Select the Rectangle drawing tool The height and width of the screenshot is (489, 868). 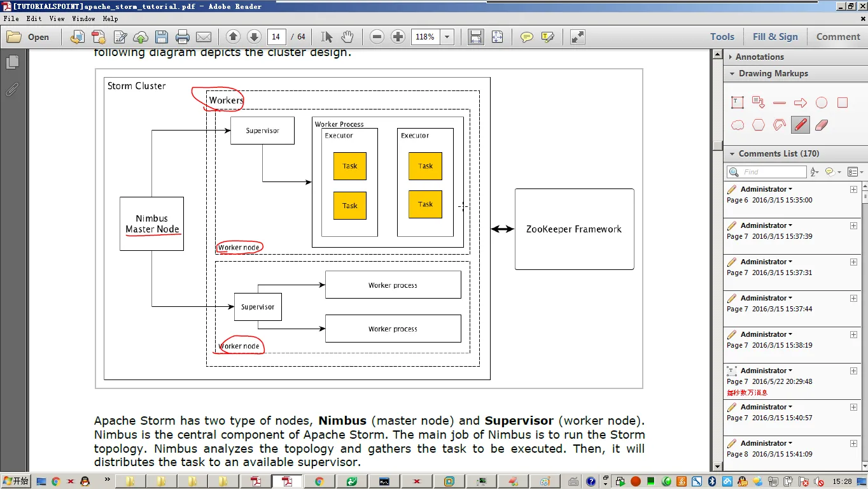[843, 103]
